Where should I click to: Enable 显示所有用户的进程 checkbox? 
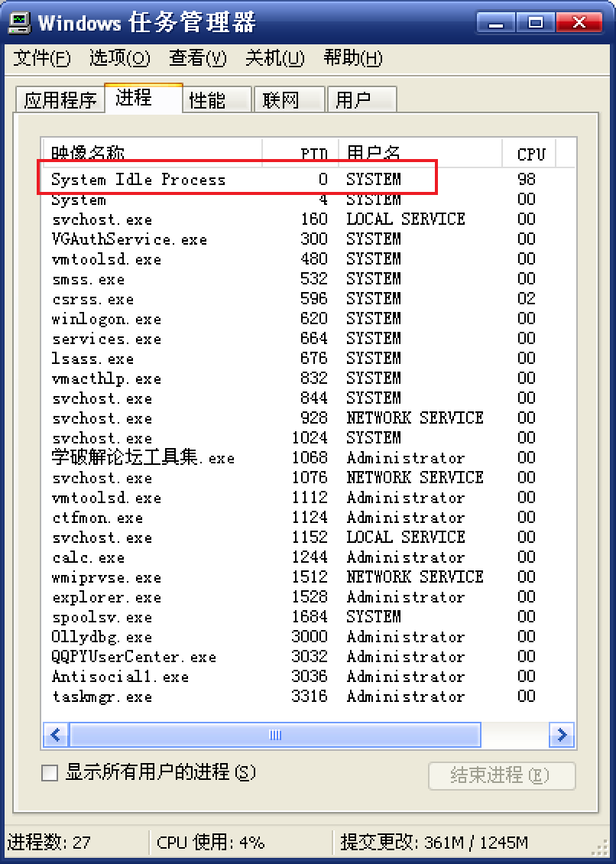tap(50, 774)
